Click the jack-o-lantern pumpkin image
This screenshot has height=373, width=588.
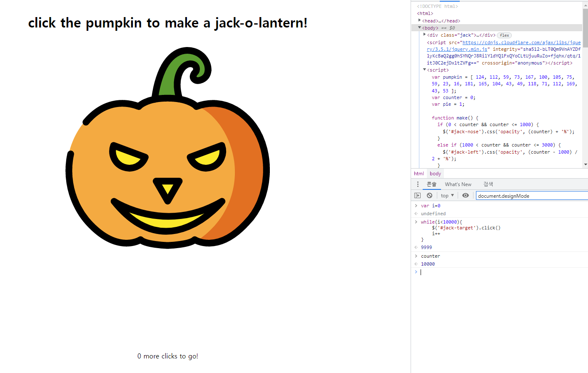point(167,148)
